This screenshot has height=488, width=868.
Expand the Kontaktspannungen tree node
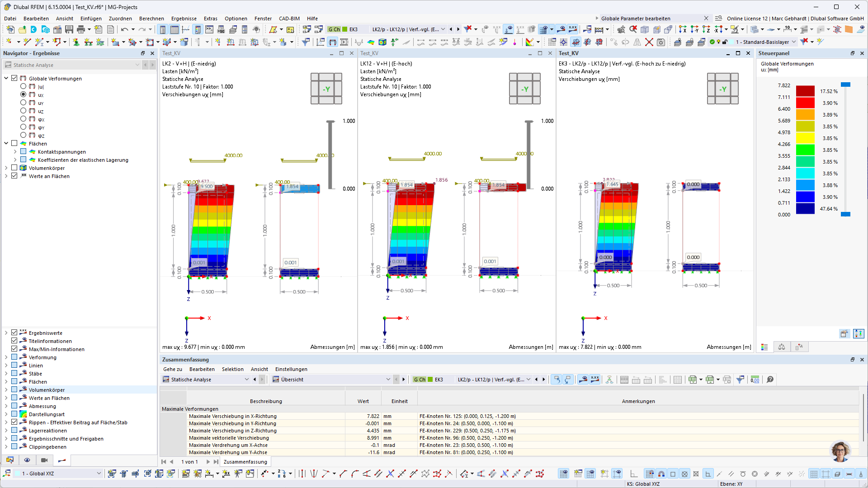[x=15, y=152]
